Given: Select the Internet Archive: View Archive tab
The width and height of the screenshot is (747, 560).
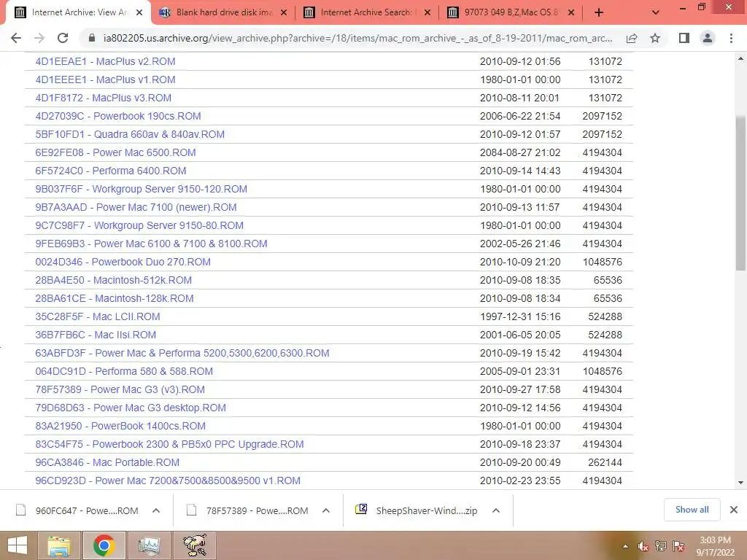Looking at the screenshot, I should click(79, 12).
